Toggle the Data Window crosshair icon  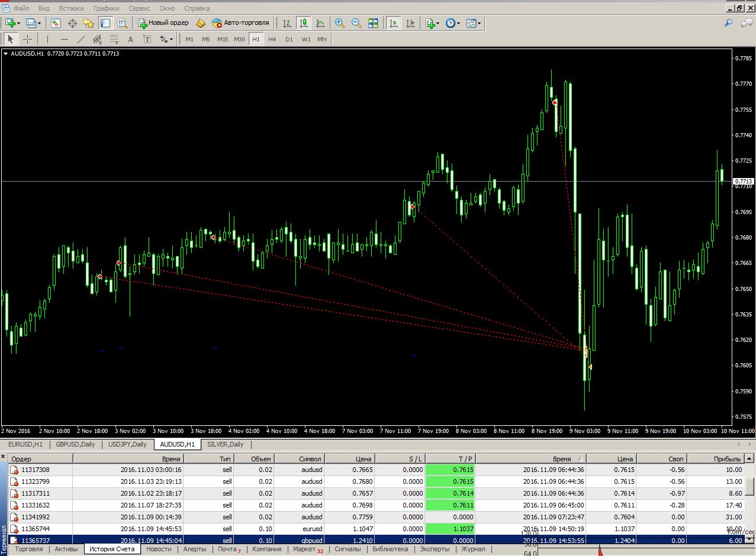click(x=72, y=23)
